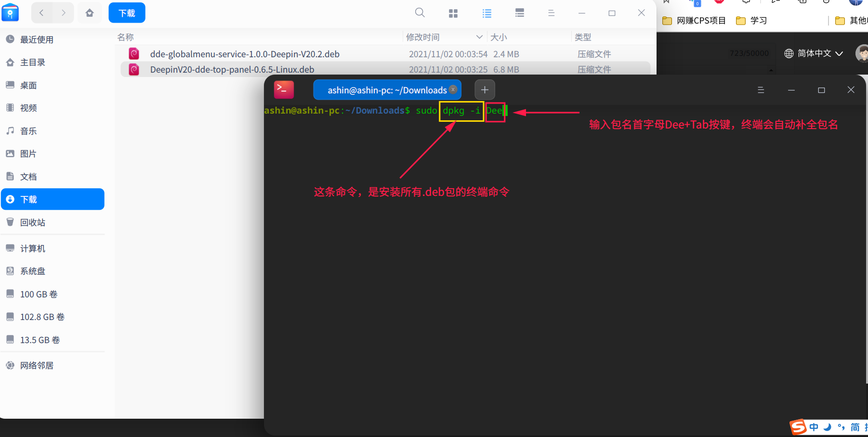Switch file manager to icon grid view

(453, 13)
